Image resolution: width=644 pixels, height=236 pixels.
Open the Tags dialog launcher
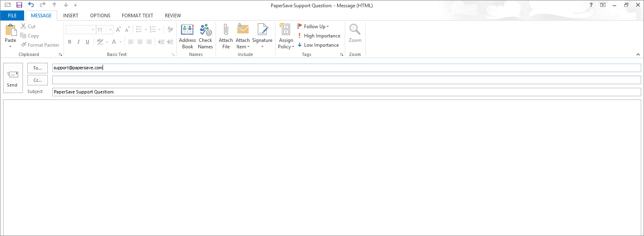(x=342, y=54)
